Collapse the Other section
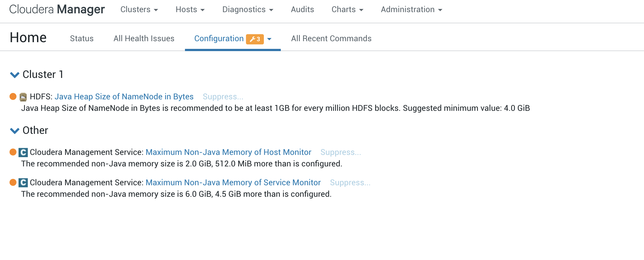Screen dimensions: 644x260 (15, 131)
